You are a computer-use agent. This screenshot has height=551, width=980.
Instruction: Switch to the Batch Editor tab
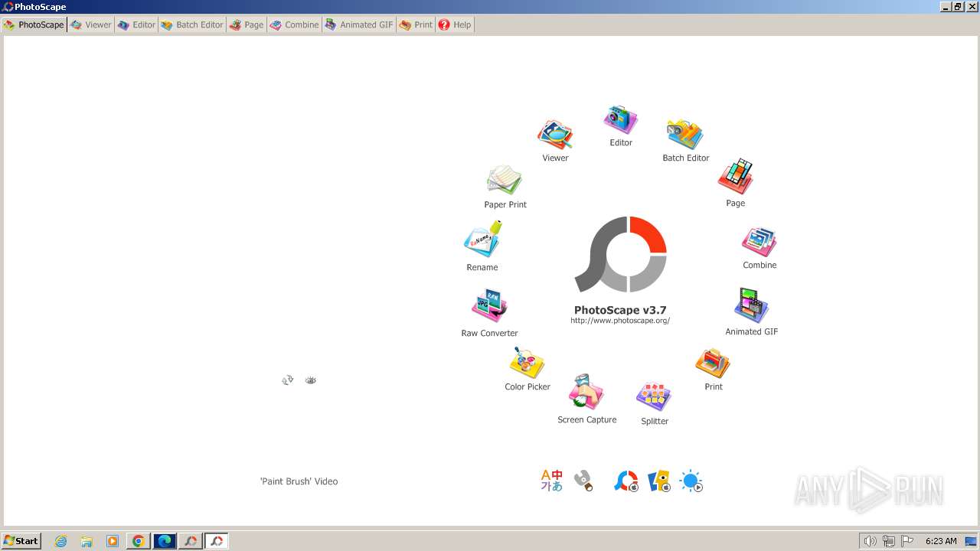point(192,24)
